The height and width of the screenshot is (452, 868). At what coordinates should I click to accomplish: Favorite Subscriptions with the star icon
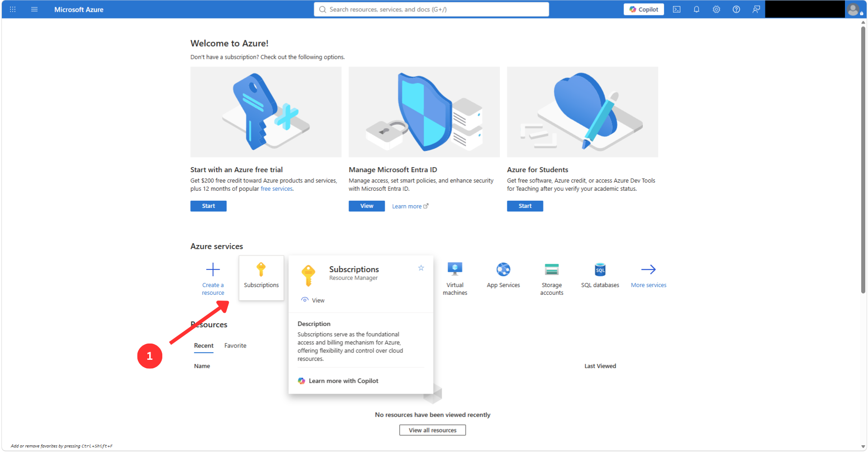click(421, 268)
